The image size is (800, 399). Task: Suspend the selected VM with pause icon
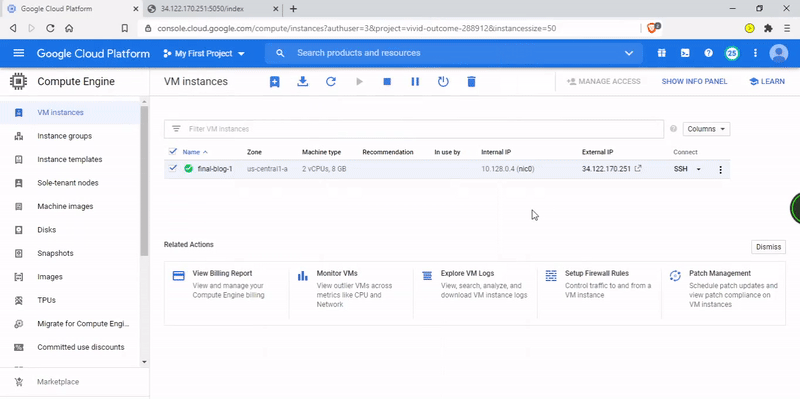point(415,82)
